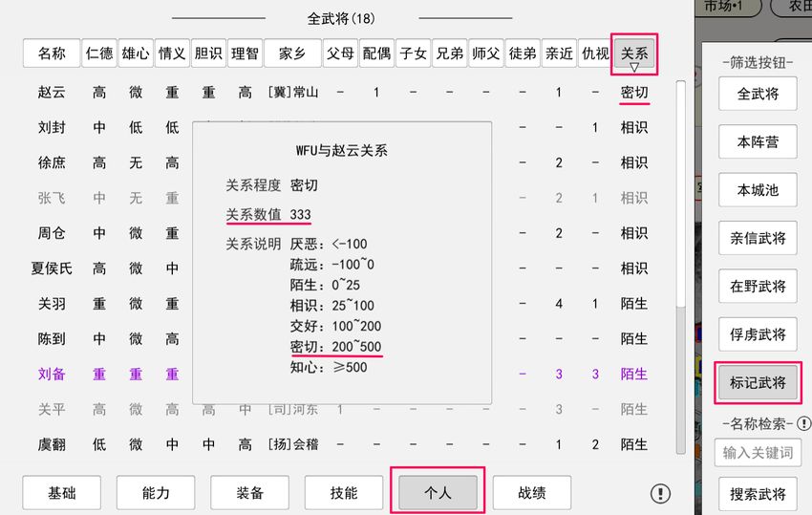Image resolution: width=812 pixels, height=515 pixels.
Task: Open the 能力 tab
Action: [x=156, y=493]
